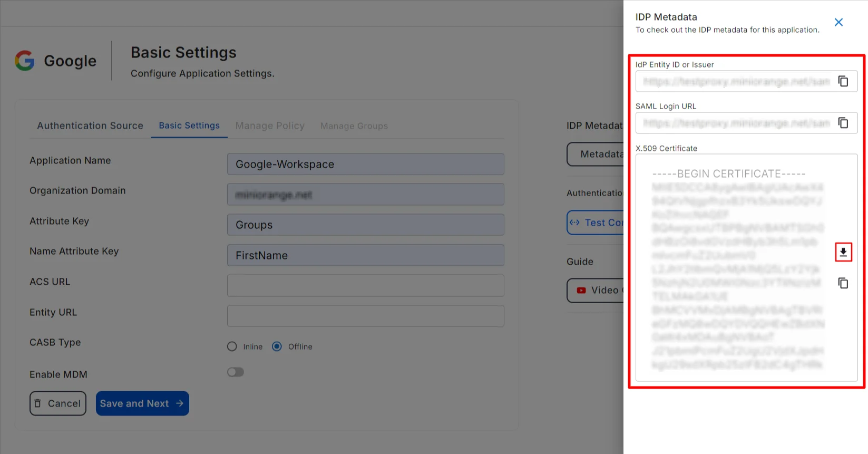Click the empty ACS URL field

click(x=366, y=286)
